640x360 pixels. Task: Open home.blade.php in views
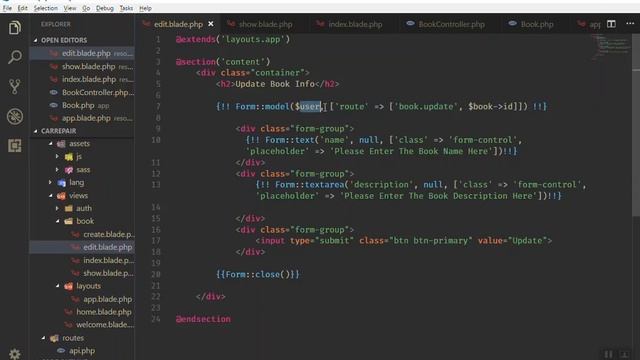click(x=82, y=312)
